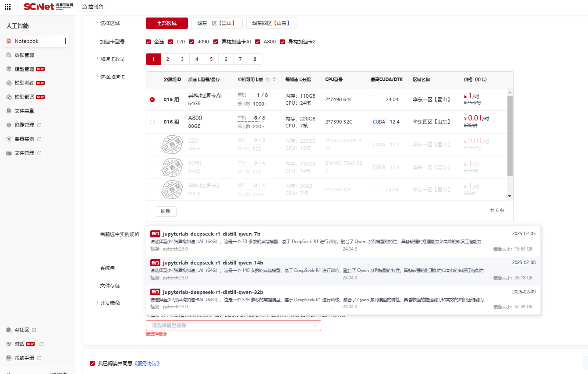
Task: Click the 文件共享 sidebar icon
Action: click(9, 111)
